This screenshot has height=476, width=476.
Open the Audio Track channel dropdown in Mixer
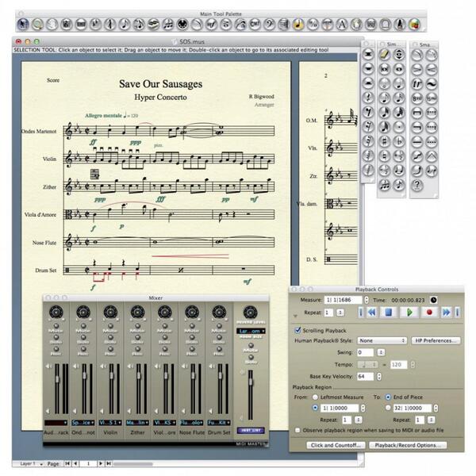click(56, 423)
